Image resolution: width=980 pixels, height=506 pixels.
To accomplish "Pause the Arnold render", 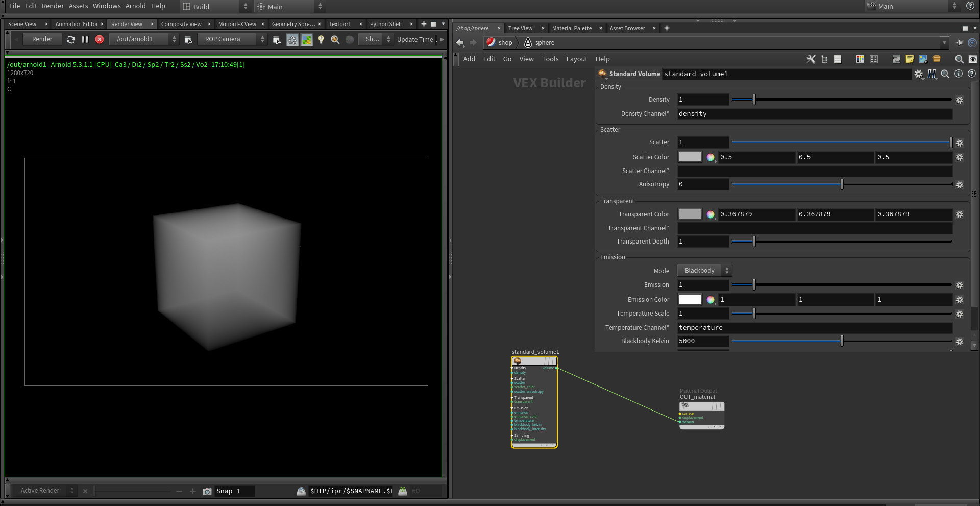I will point(85,39).
